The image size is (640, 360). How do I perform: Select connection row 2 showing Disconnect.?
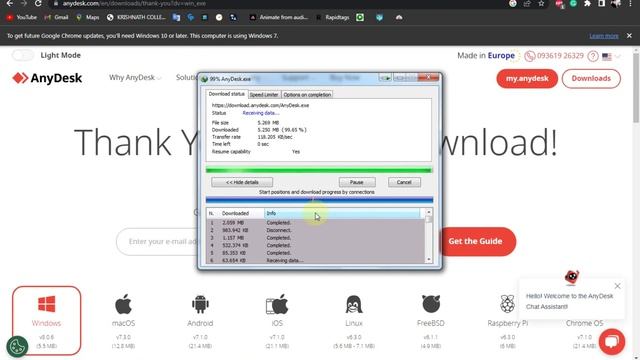click(316, 230)
